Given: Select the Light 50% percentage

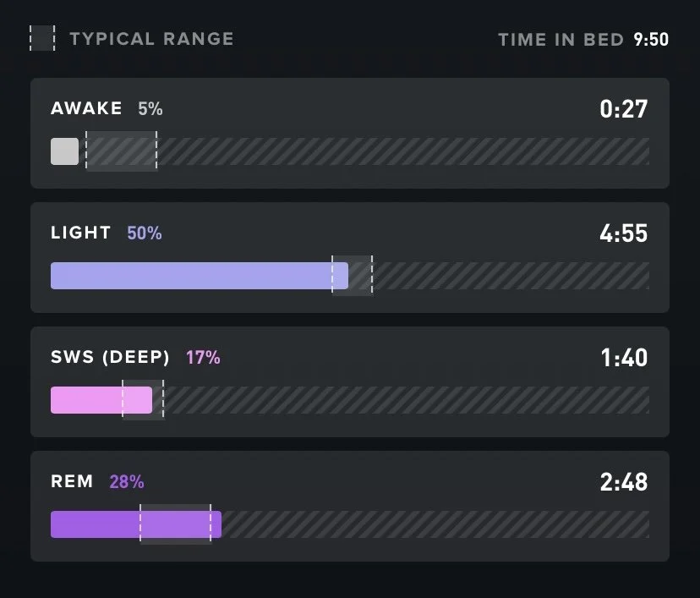Looking at the screenshot, I should pos(145,233).
